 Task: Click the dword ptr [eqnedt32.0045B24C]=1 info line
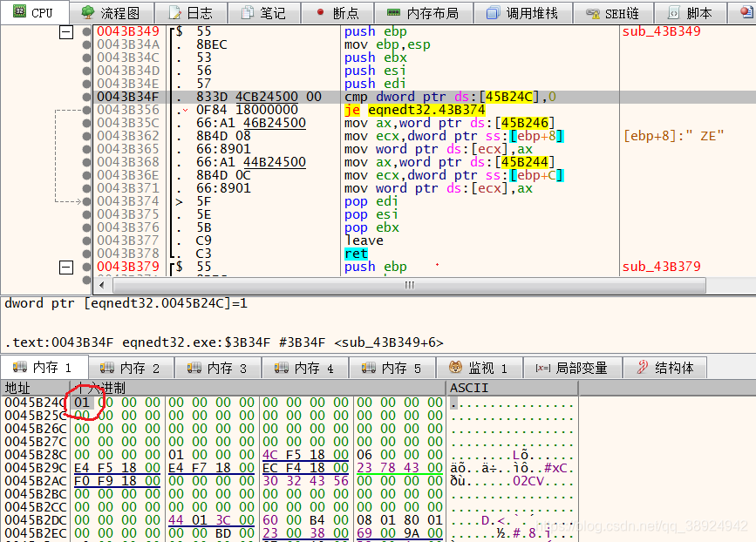126,303
